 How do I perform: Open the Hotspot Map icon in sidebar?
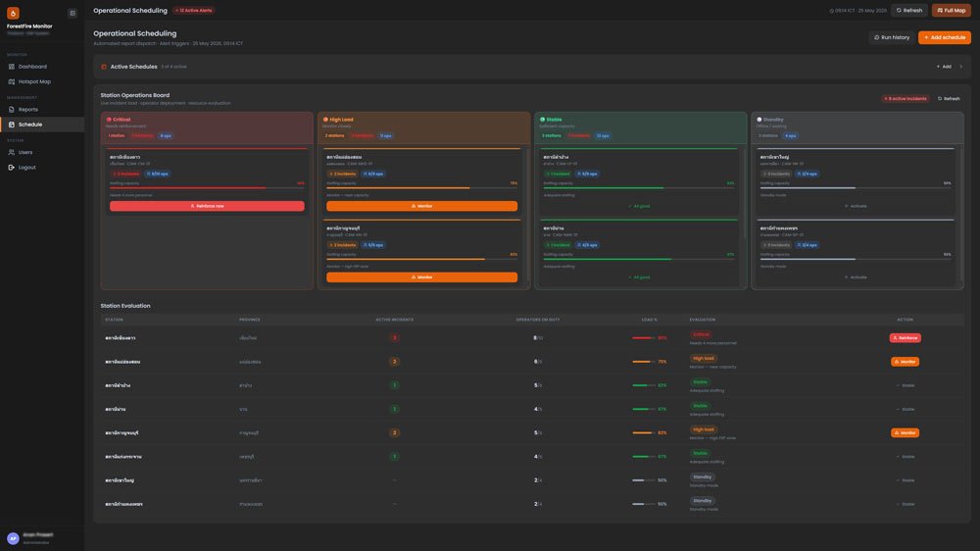tap(11, 81)
